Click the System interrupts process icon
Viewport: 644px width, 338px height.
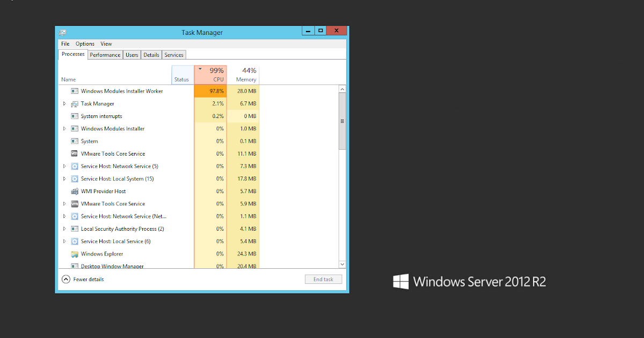[75, 116]
